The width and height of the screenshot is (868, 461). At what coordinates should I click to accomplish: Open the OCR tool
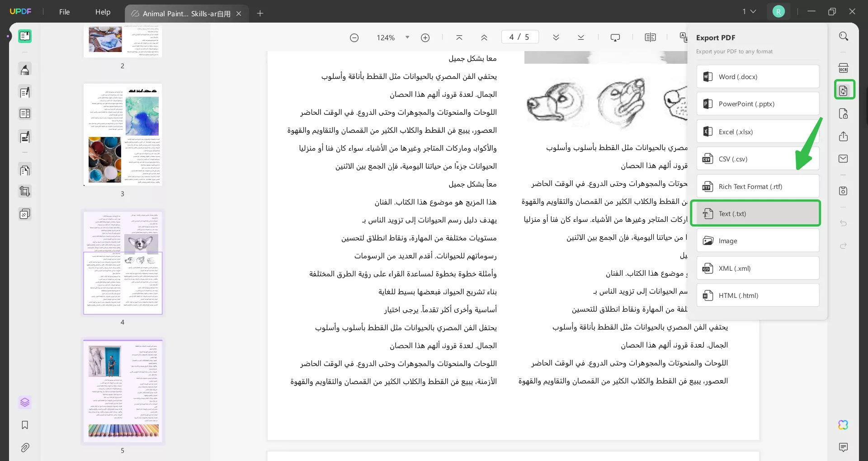pos(844,67)
